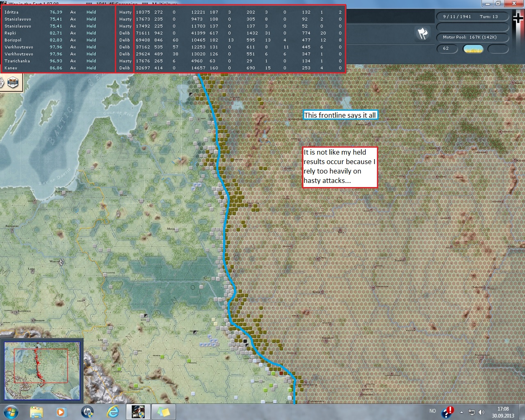
Task: Click the value 29624 in the table
Action: click(x=143, y=54)
